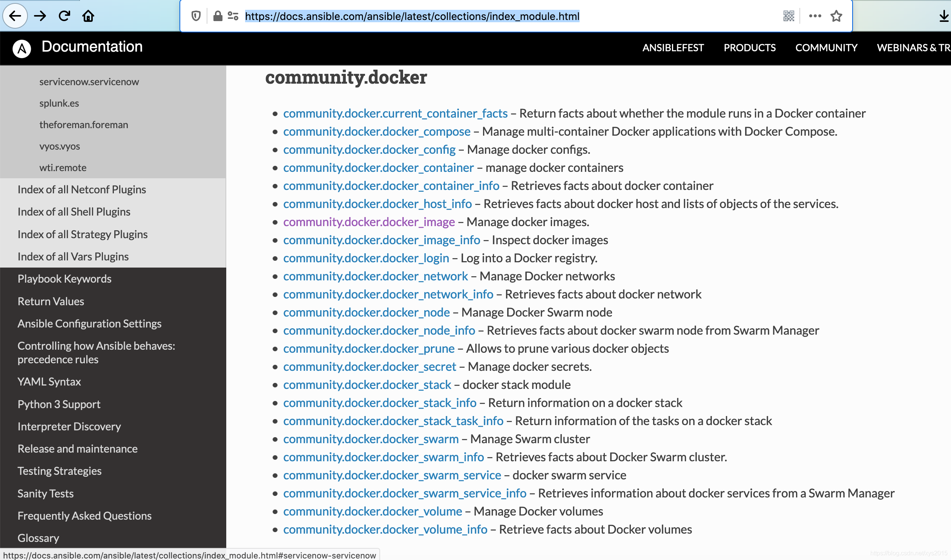
Task: Open community.docker.docker_network_info link
Action: (x=388, y=295)
